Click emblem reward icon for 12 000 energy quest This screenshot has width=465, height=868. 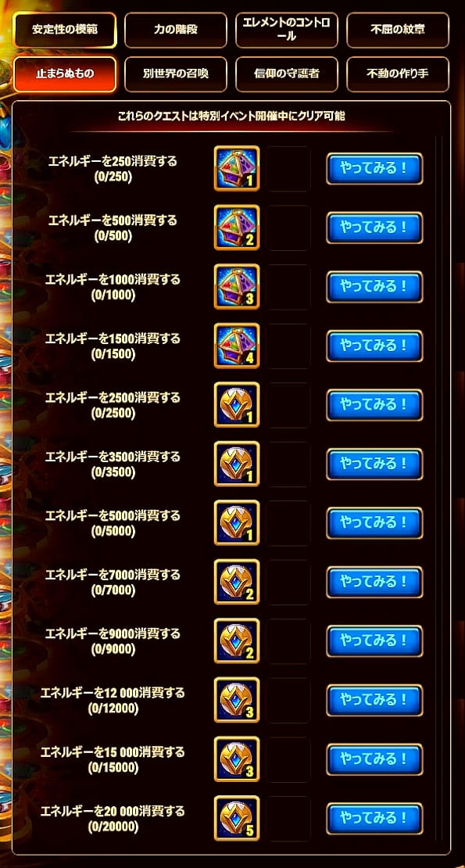tap(237, 701)
